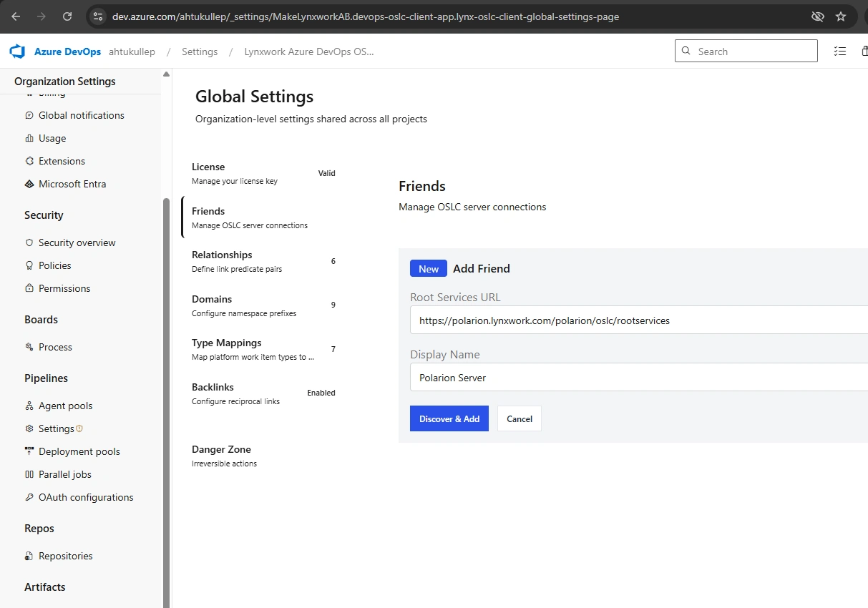
Task: Open the ahtukullep breadcrumb link
Action: tap(132, 52)
